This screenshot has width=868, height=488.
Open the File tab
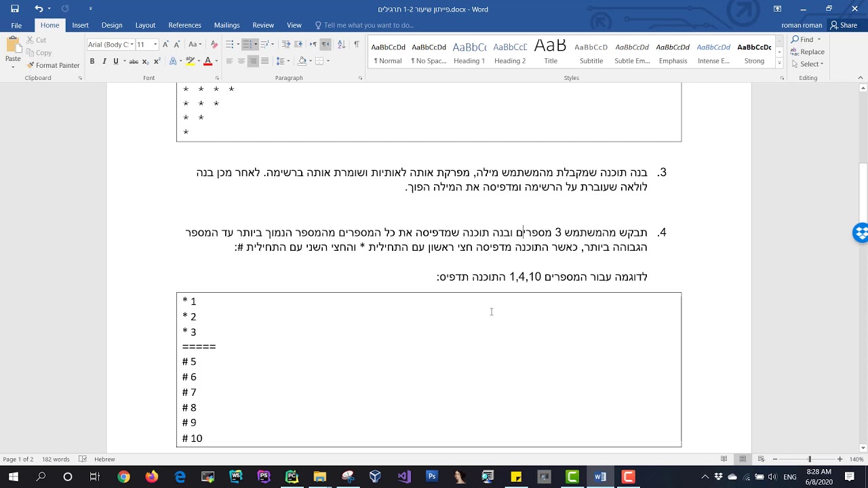coord(16,25)
